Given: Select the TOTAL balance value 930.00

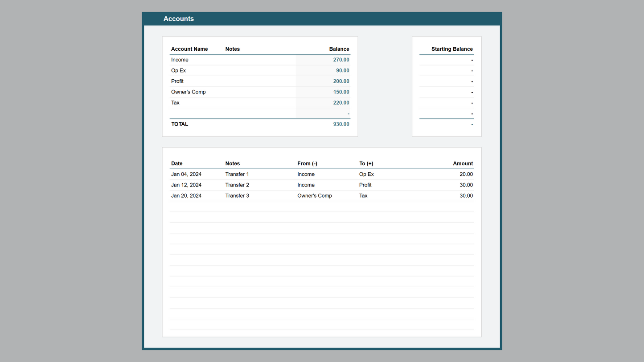Looking at the screenshot, I should (x=341, y=124).
